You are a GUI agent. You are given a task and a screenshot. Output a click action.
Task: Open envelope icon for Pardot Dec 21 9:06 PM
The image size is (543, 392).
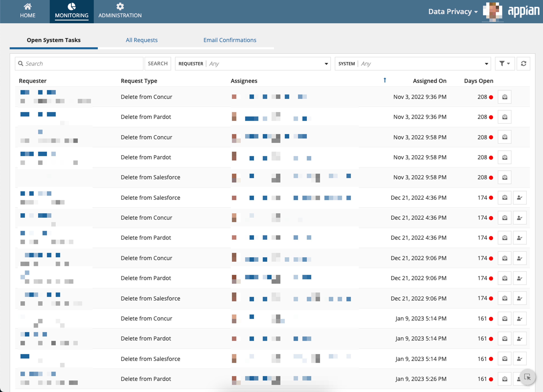click(x=504, y=278)
